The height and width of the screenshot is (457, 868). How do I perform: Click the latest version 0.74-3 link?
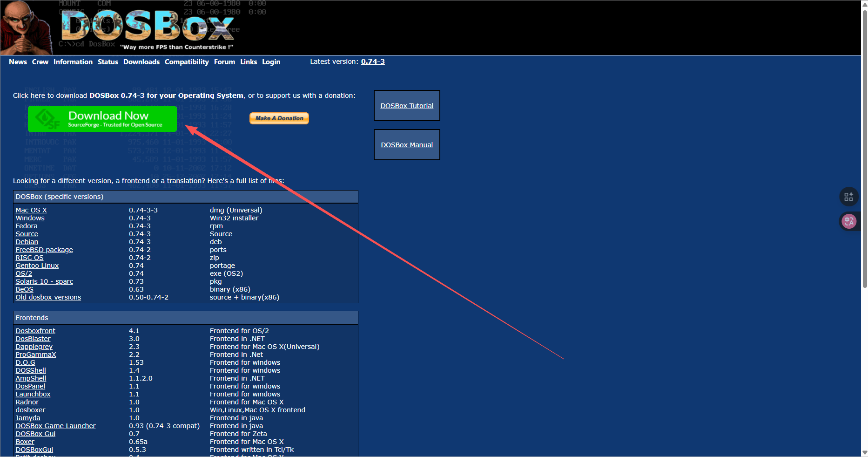373,61
